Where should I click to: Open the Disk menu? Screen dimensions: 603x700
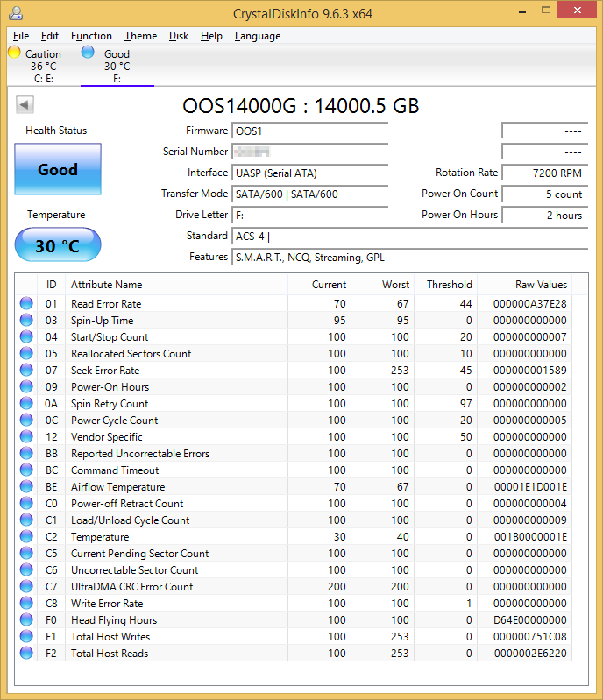pos(179,36)
